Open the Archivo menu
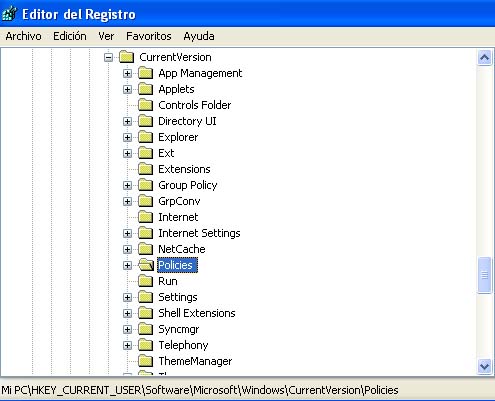 tap(23, 36)
